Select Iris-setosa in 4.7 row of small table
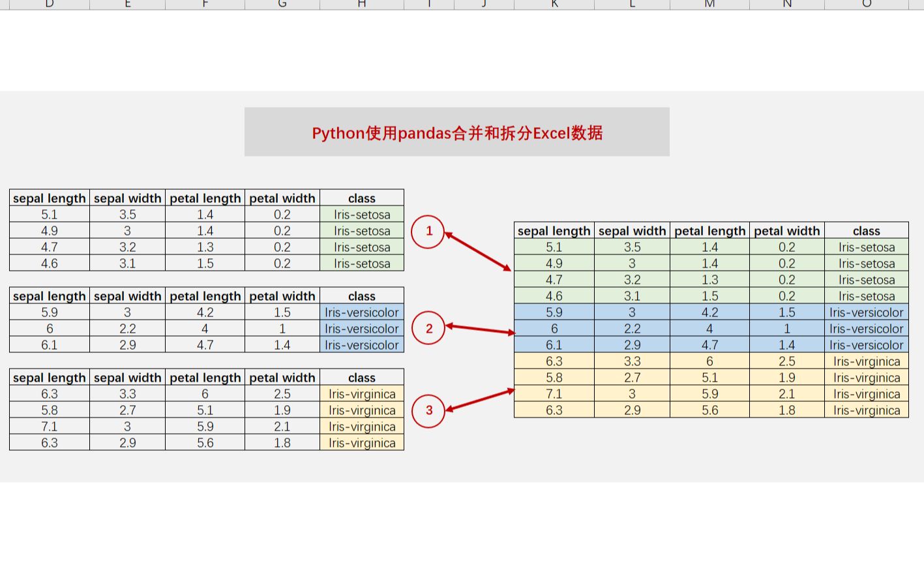 362,247
